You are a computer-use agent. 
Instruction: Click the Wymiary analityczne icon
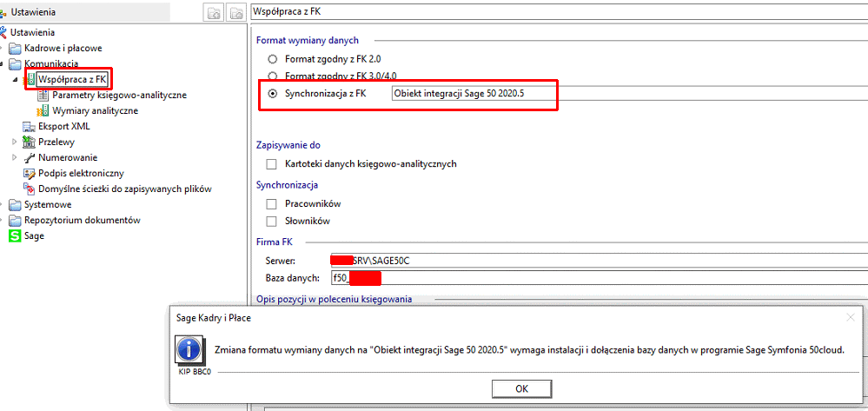click(x=43, y=110)
